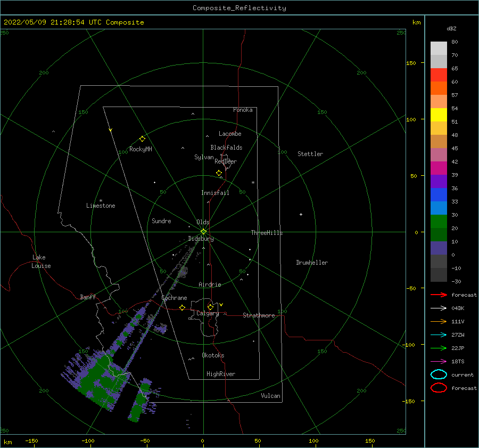Click the Innisfail label

pyautogui.click(x=215, y=193)
